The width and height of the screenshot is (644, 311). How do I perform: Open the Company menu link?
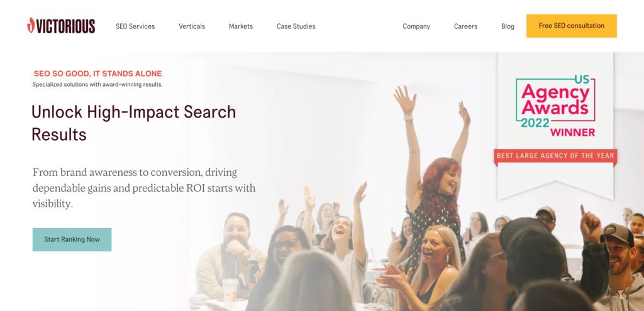coord(416,26)
